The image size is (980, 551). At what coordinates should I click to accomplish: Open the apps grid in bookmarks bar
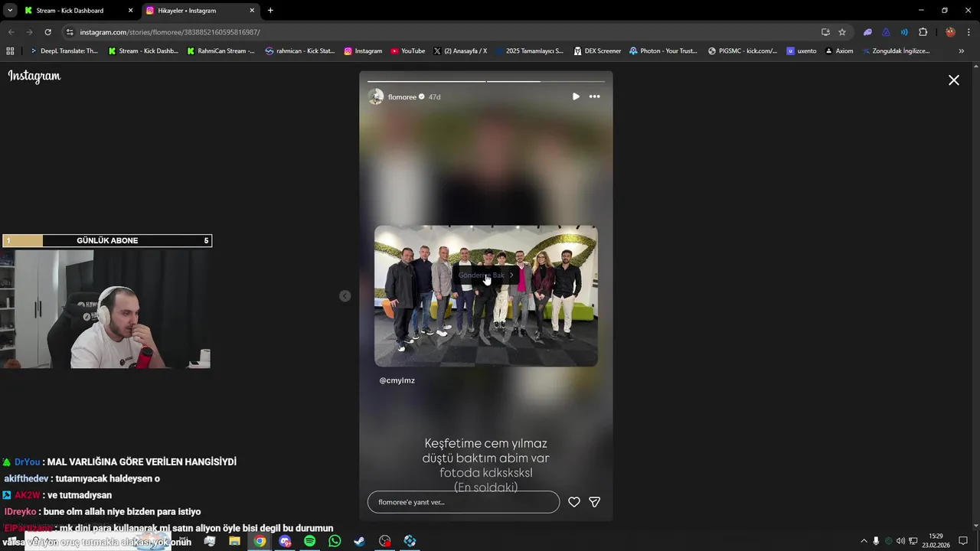coord(10,51)
